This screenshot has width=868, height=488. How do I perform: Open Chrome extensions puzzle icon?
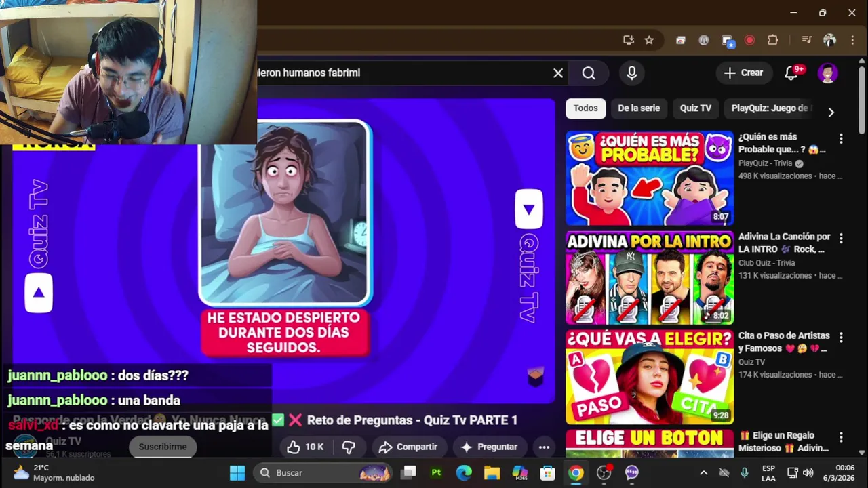tap(772, 40)
